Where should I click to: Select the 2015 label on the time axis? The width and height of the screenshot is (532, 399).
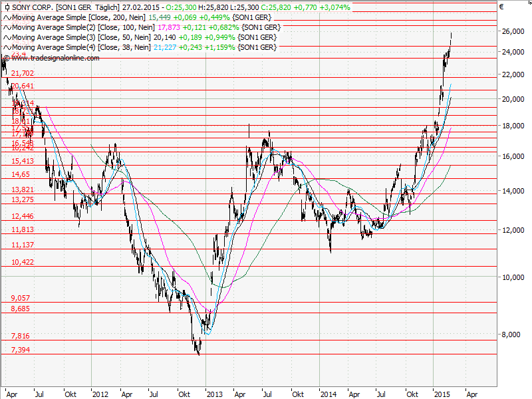point(441,394)
